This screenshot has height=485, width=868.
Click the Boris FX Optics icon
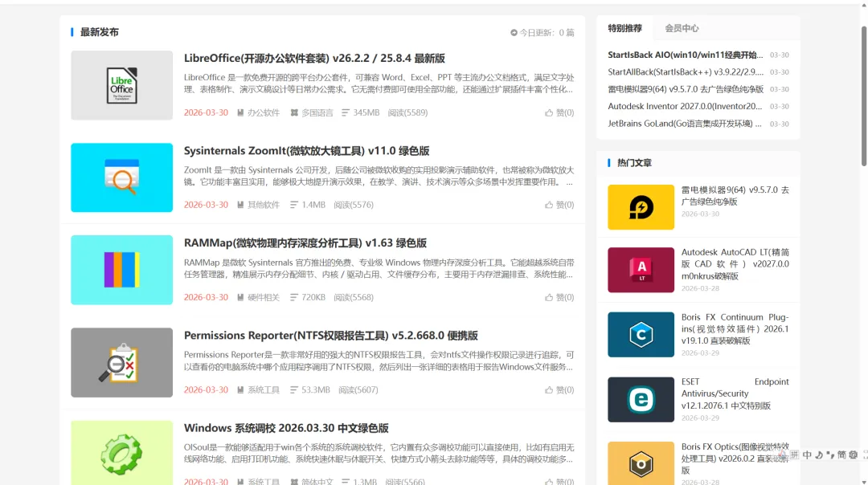641,463
